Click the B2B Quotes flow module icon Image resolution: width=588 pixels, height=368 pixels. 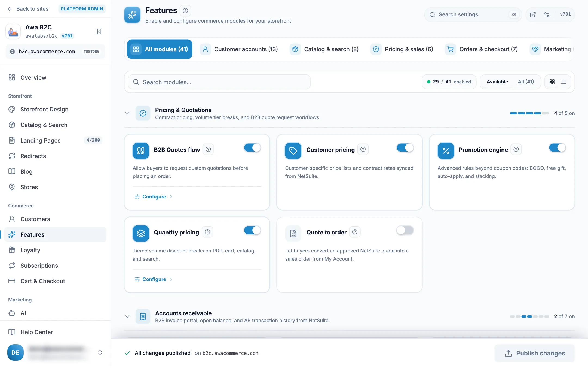[x=141, y=151]
